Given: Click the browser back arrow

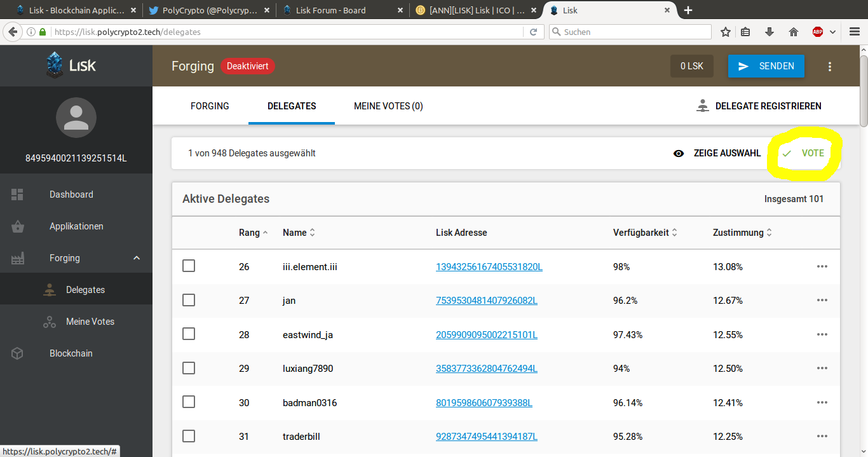Looking at the screenshot, I should (12, 32).
